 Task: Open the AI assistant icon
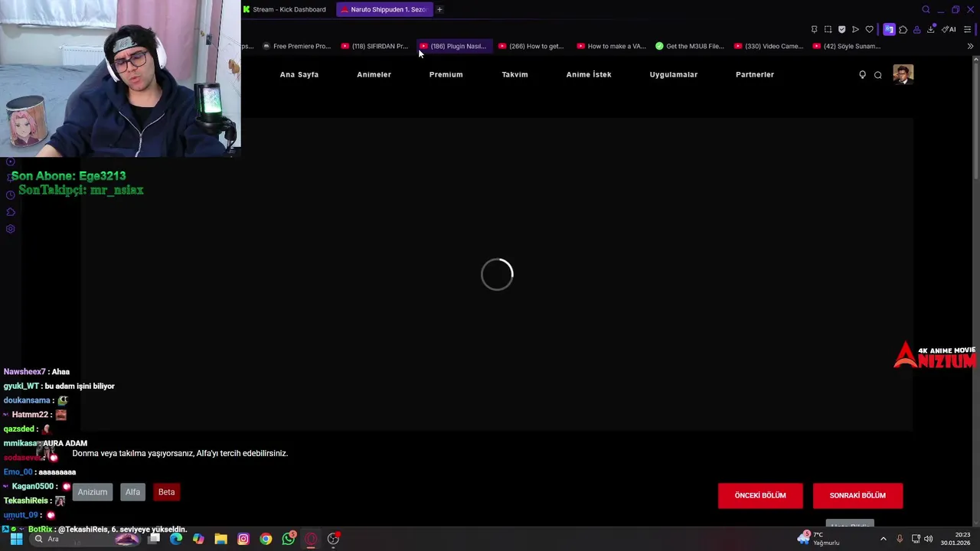(x=949, y=30)
